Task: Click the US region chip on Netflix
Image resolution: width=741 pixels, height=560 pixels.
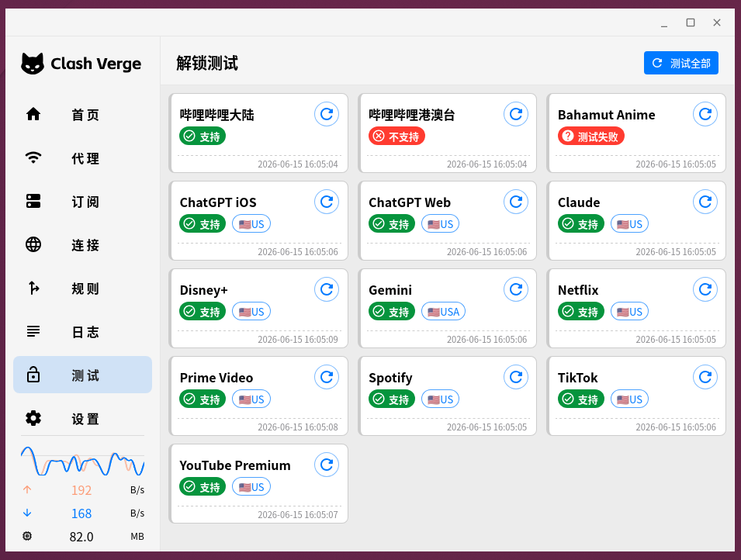Action: click(629, 312)
